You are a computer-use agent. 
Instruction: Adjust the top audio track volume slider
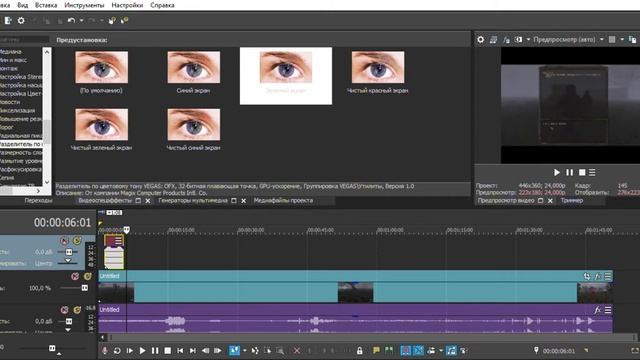click(x=69, y=252)
